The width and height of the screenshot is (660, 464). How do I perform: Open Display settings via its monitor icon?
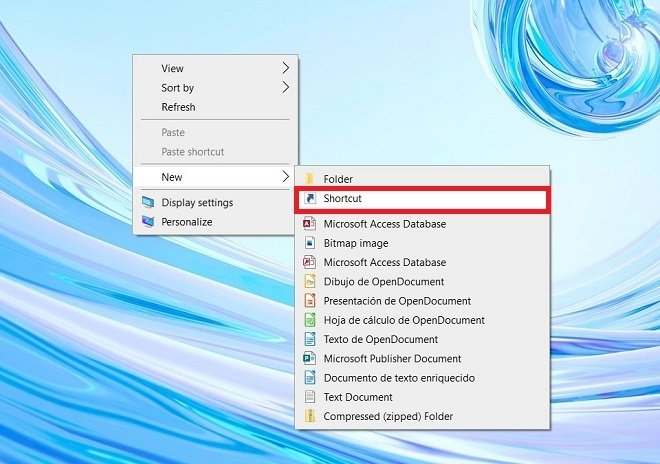coord(148,203)
